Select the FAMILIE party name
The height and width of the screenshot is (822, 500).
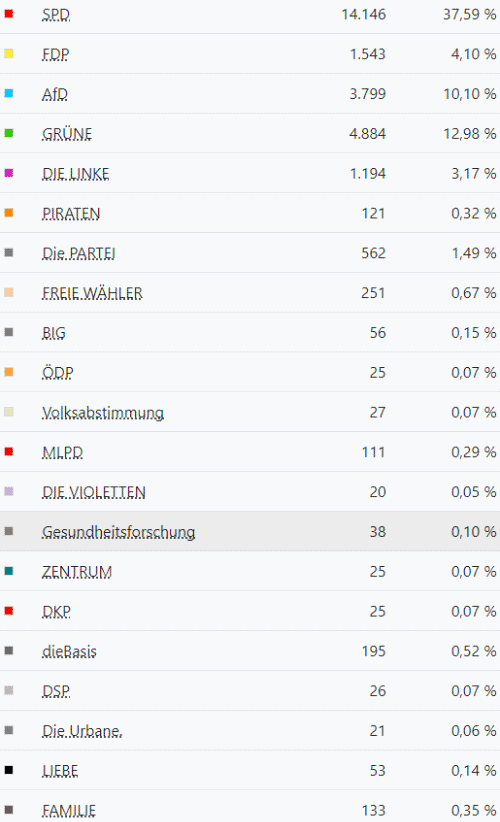coord(69,811)
